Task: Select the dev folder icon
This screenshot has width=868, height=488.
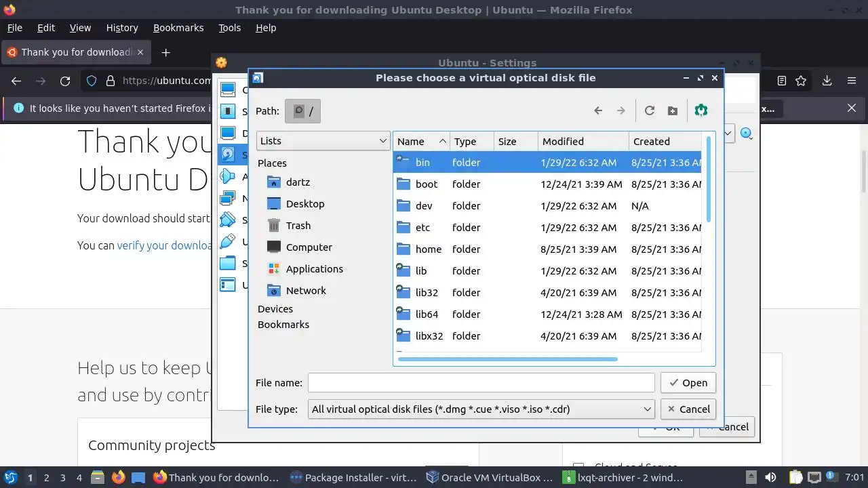Action: (x=403, y=205)
